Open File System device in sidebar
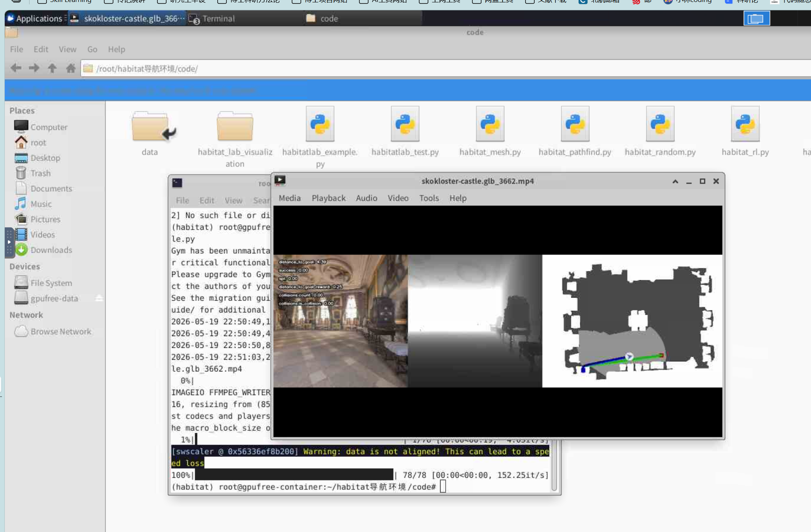The image size is (811, 532). point(43,283)
